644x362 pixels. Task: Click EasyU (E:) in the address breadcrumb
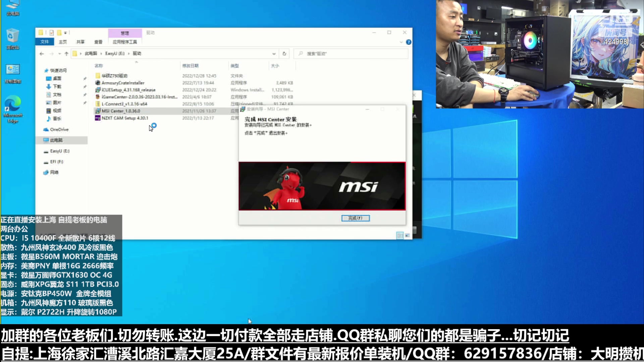115,54
